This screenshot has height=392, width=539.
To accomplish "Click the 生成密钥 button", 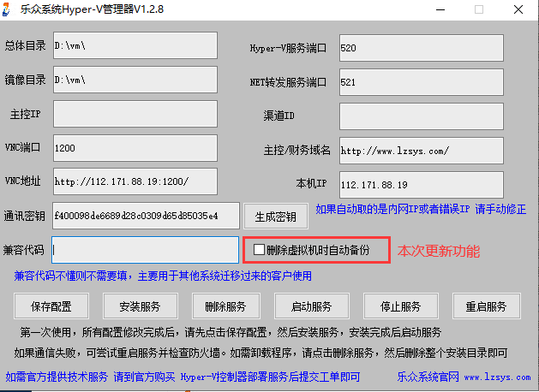I will click(276, 217).
